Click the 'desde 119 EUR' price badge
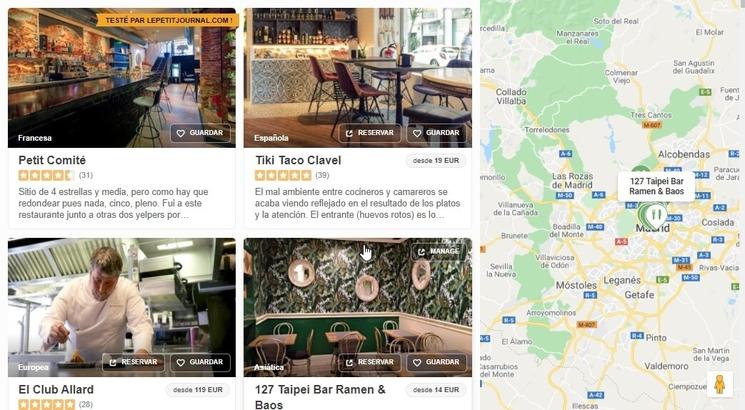Image resolution: width=745 pixels, height=410 pixels. coord(198,390)
